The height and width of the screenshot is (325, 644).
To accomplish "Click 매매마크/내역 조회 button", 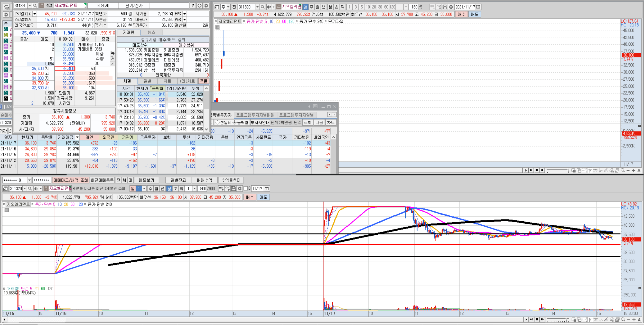I will [71, 180].
